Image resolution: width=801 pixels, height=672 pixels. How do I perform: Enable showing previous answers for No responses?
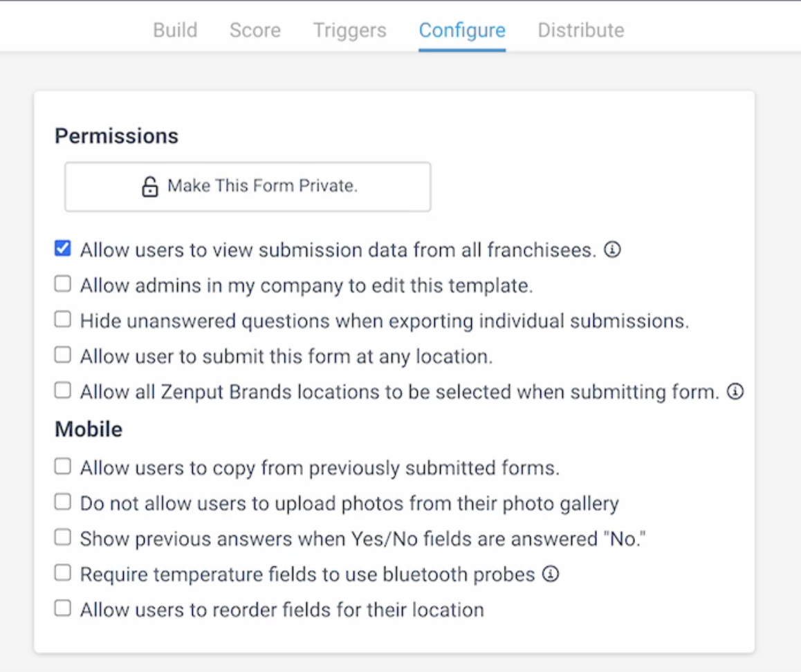tap(62, 537)
